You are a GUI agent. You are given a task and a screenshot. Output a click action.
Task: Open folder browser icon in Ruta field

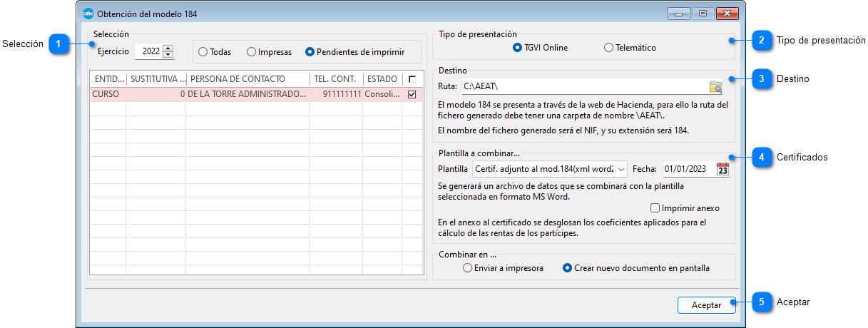point(715,87)
